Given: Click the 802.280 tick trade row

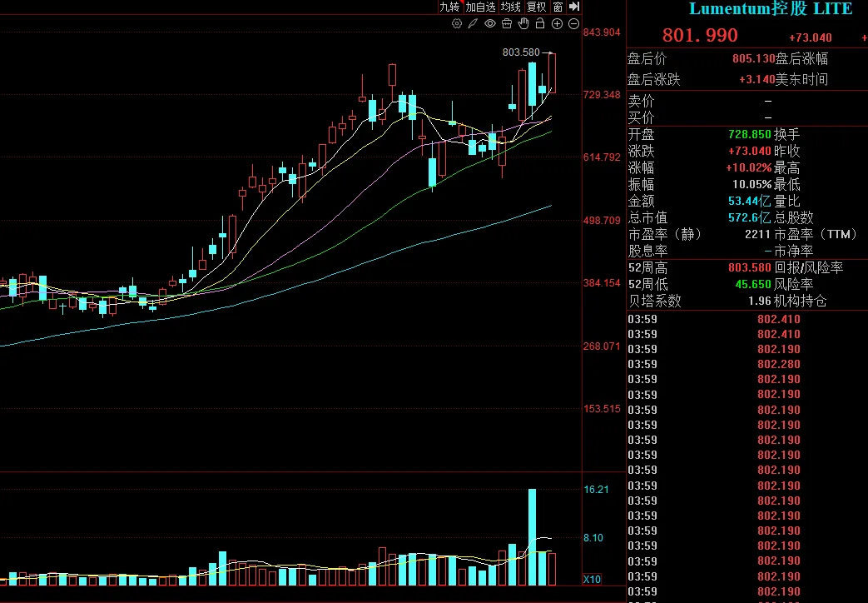Looking at the screenshot, I should pos(747,364).
